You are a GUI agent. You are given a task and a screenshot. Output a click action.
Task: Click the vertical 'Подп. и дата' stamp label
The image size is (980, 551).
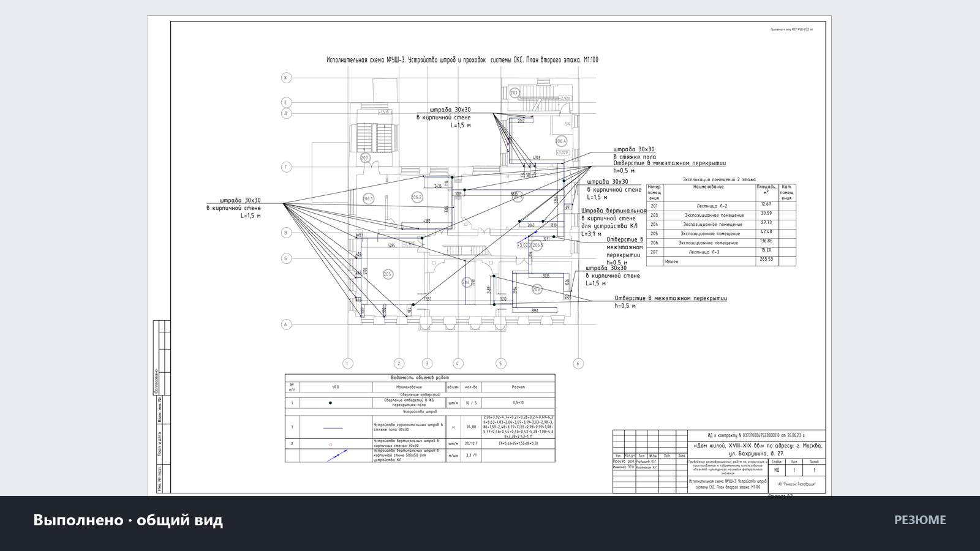point(160,444)
